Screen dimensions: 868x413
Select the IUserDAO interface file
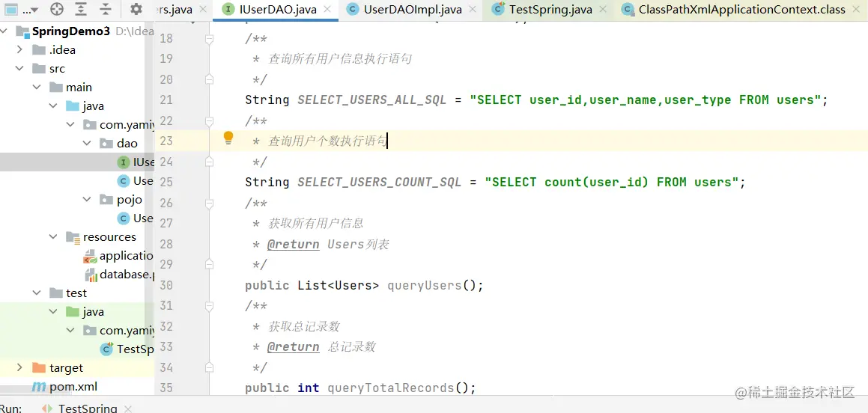[x=136, y=162]
